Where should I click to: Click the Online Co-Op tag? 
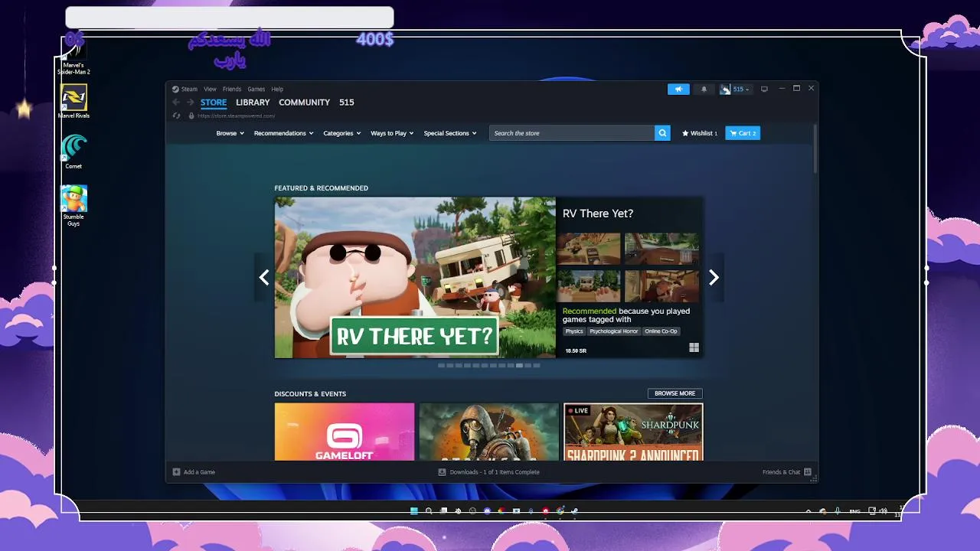(661, 331)
